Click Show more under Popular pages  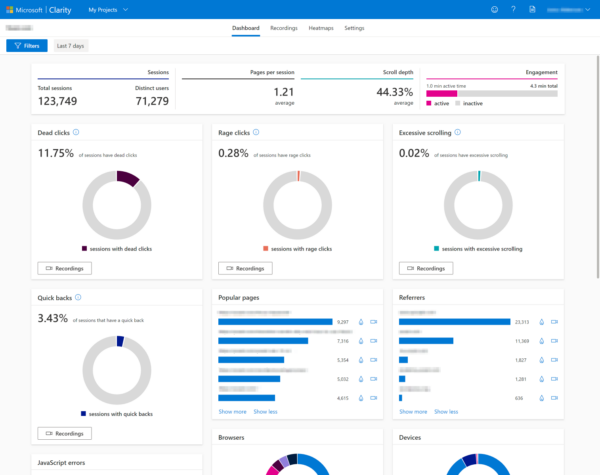pyautogui.click(x=232, y=411)
